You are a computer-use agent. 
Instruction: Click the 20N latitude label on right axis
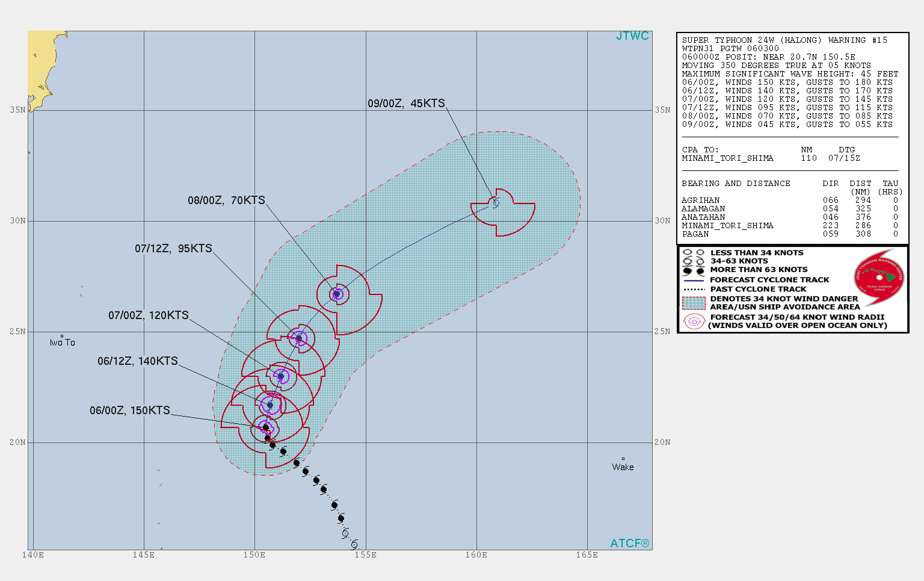click(x=662, y=443)
